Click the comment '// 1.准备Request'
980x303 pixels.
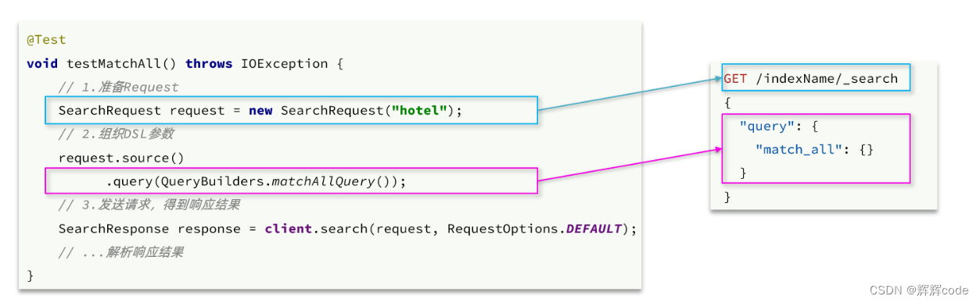[x=118, y=87]
